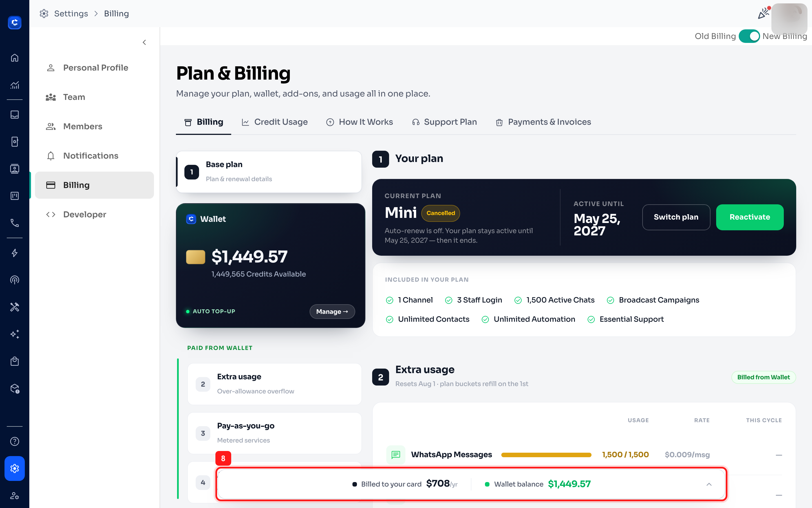Screen dimensions: 812x508
Task: Open the help question mark icon
Action: pyautogui.click(x=14, y=441)
